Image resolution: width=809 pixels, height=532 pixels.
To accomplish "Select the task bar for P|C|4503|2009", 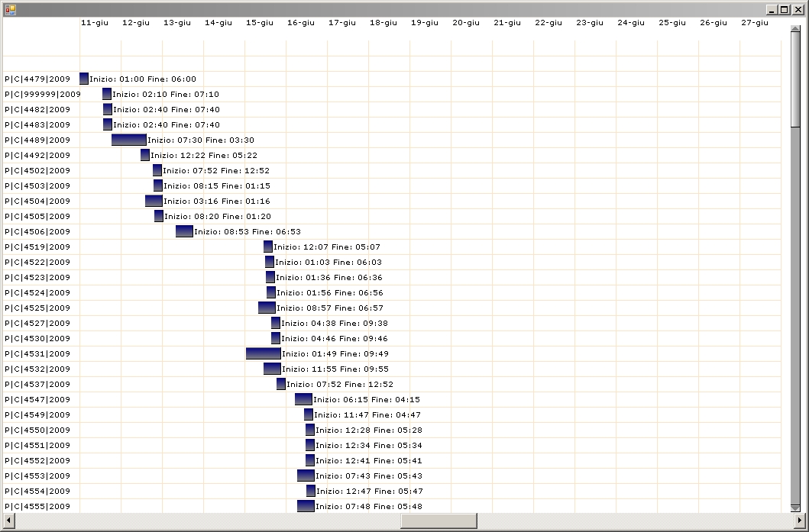I will (158, 185).
